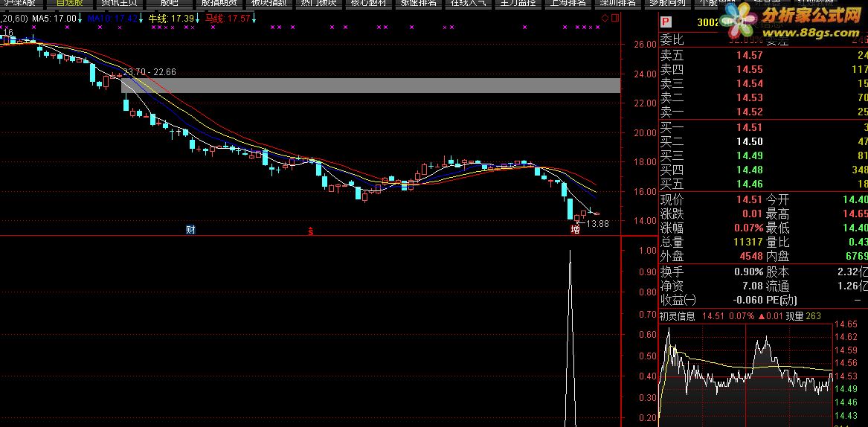The width and height of the screenshot is (868, 427).
Task: Click the white indicator spike in lower panel
Action: pyautogui.click(x=570, y=338)
